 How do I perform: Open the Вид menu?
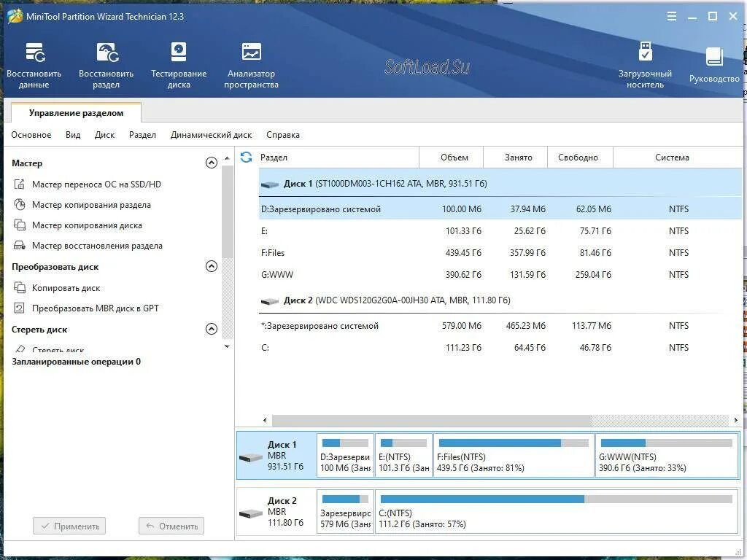coord(73,135)
